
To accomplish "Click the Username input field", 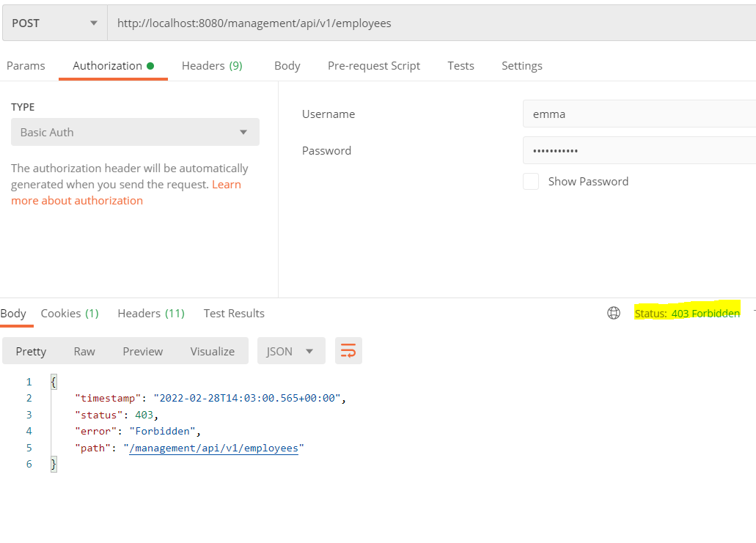I will click(638, 114).
